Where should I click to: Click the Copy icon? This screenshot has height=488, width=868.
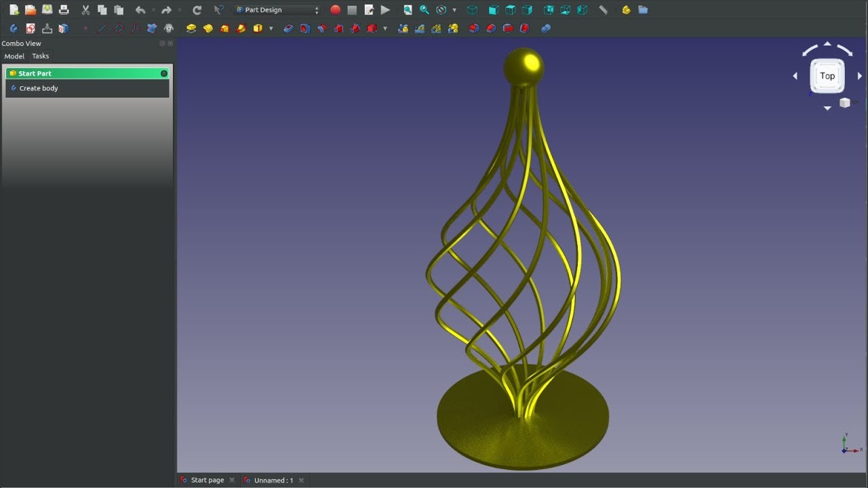click(102, 10)
